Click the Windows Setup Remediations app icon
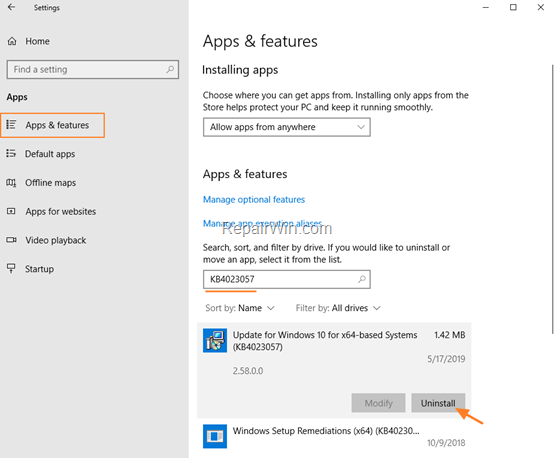554x458 pixels. tap(215, 436)
